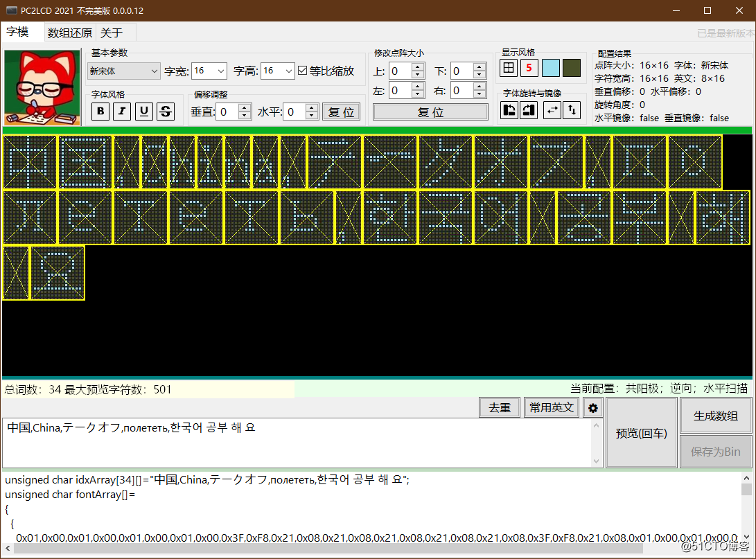
Task: Toggle italic font style
Action: [122, 112]
